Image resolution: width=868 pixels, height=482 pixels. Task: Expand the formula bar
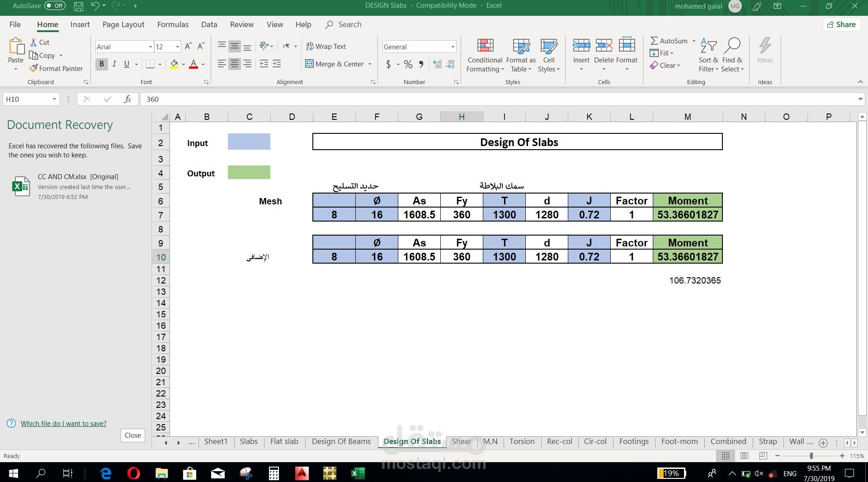click(x=860, y=99)
